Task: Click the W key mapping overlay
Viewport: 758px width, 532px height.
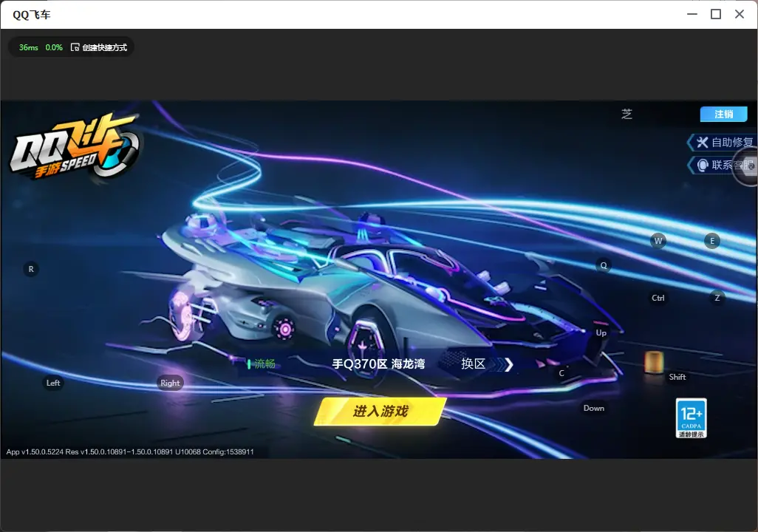Action: tap(658, 241)
